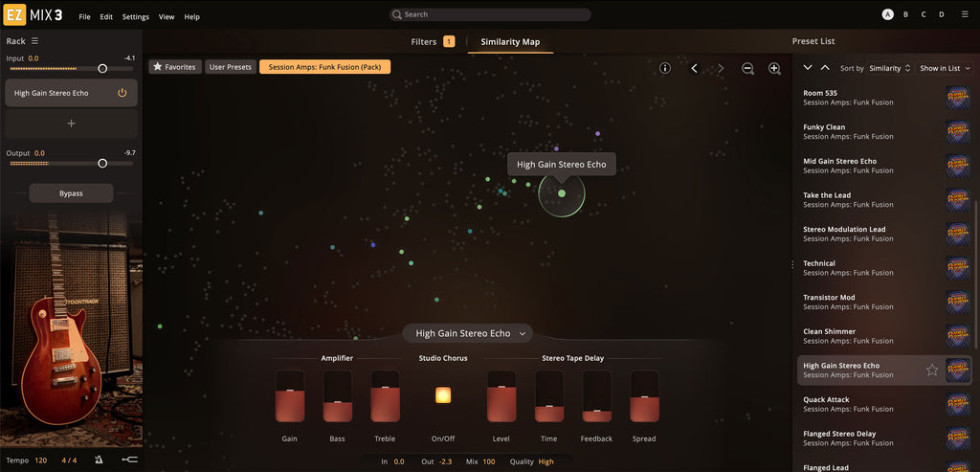980x472 pixels.
Task: Open main hamburger menu at top right
Action: [x=965, y=13]
